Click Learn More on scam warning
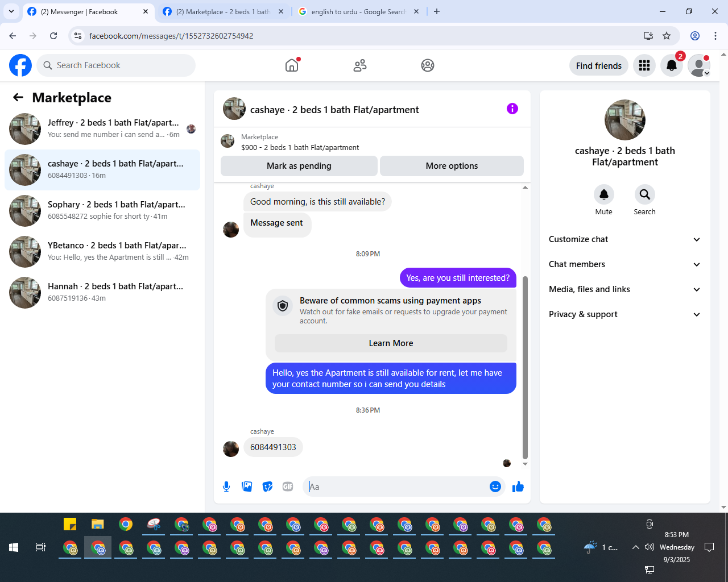728x582 pixels. click(x=391, y=343)
